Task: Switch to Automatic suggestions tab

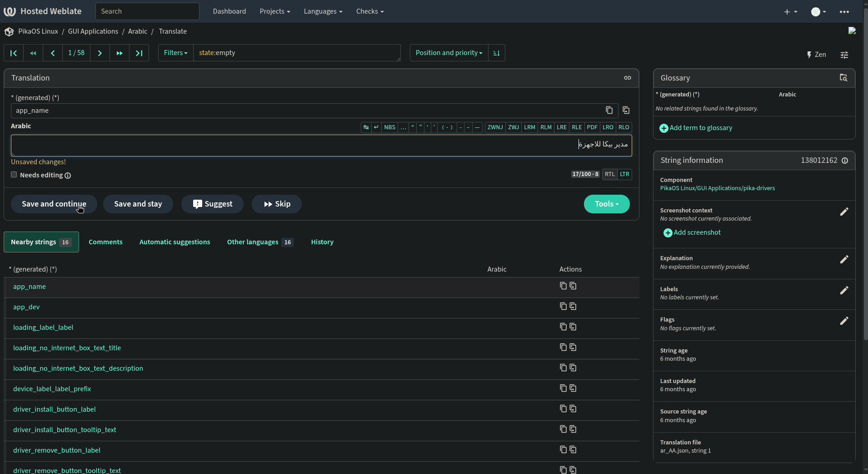Action: coord(175,242)
